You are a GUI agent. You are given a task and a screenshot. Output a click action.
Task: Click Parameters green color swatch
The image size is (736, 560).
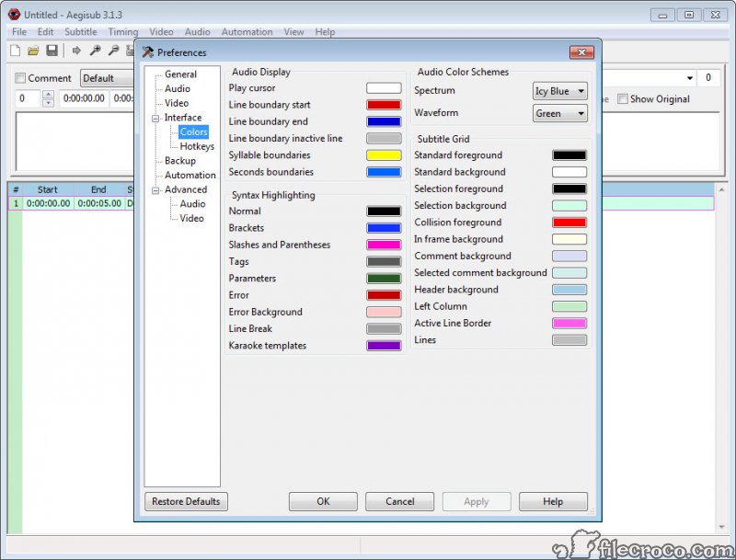pyautogui.click(x=384, y=279)
